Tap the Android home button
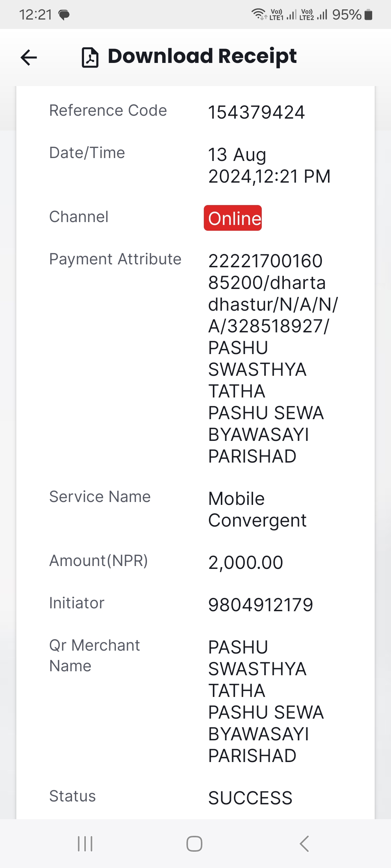Image resolution: width=391 pixels, height=868 pixels. (x=194, y=844)
